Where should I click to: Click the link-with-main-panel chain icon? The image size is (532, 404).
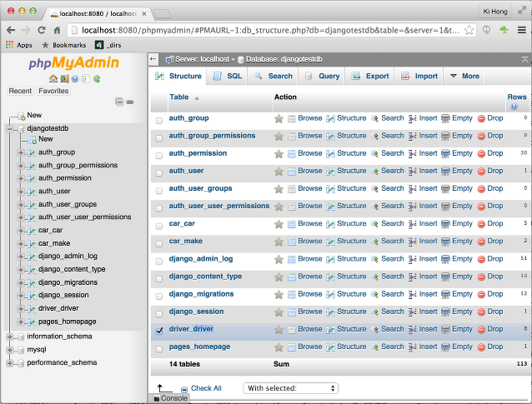tap(130, 102)
